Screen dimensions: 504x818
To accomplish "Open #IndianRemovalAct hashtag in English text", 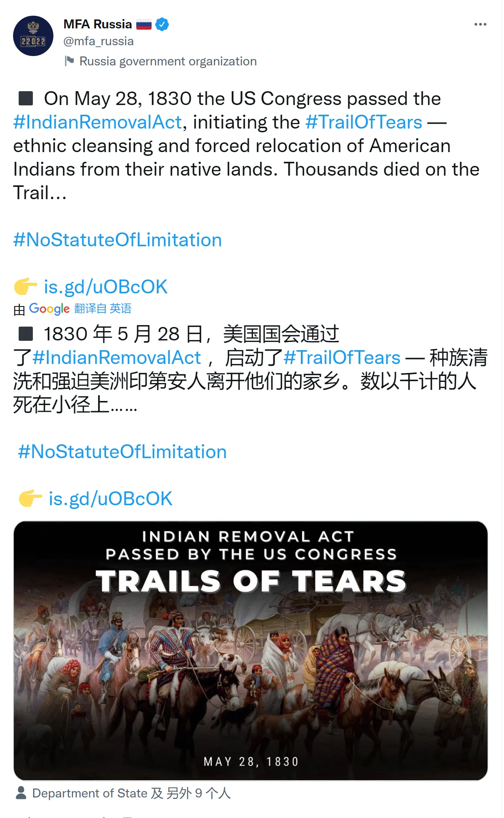I will point(97,122).
